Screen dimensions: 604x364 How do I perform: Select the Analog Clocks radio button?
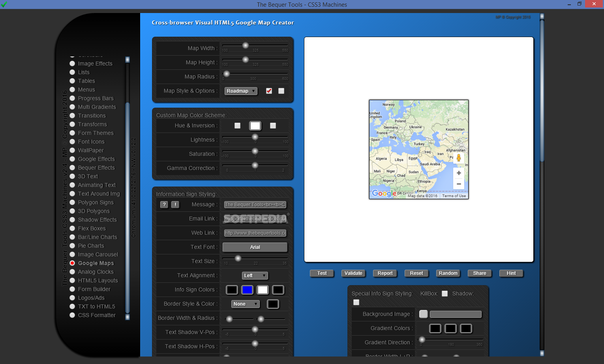72,272
